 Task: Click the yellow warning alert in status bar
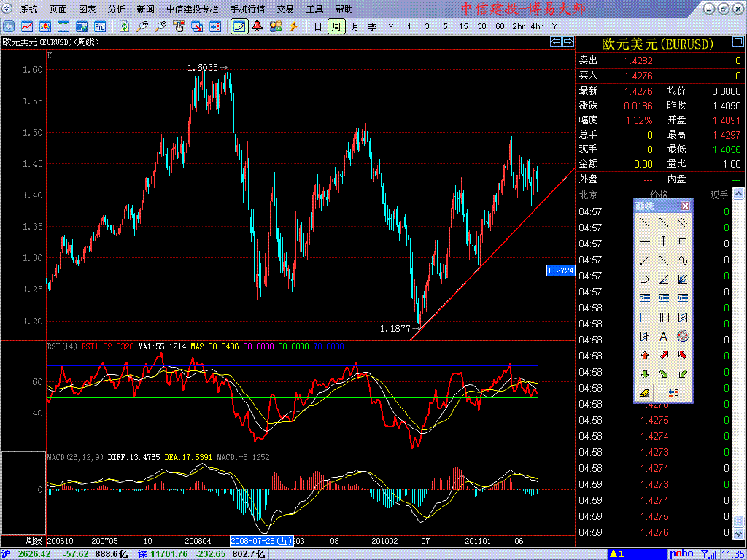tap(617, 554)
